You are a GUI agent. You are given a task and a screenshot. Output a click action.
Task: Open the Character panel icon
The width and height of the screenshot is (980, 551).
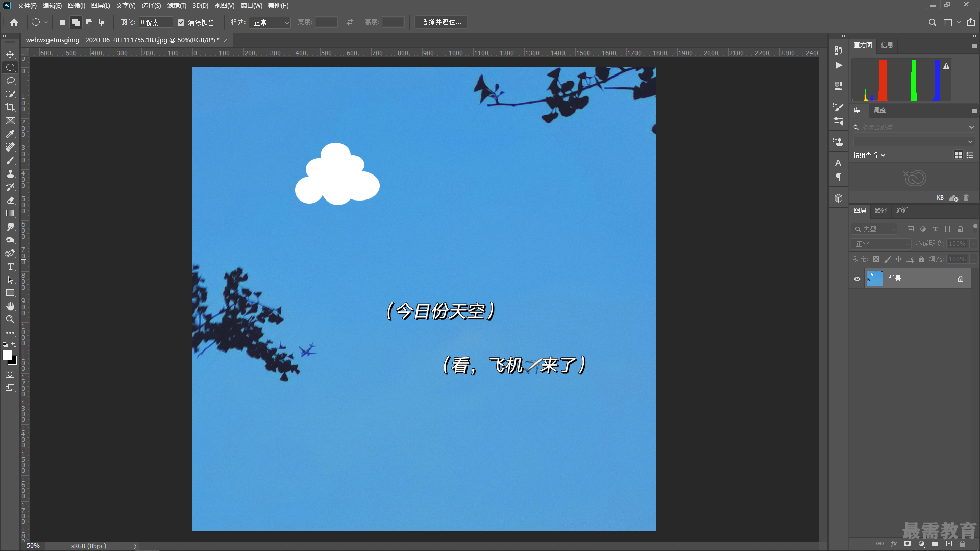[x=838, y=163]
